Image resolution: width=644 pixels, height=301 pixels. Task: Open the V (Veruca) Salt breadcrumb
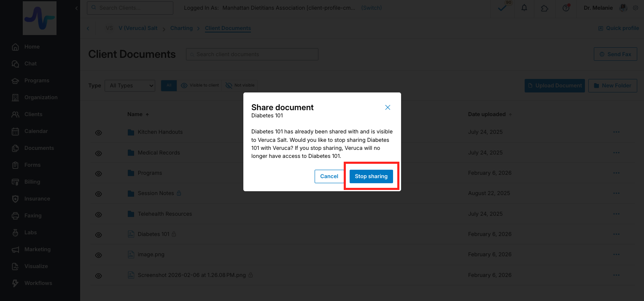pyautogui.click(x=138, y=28)
